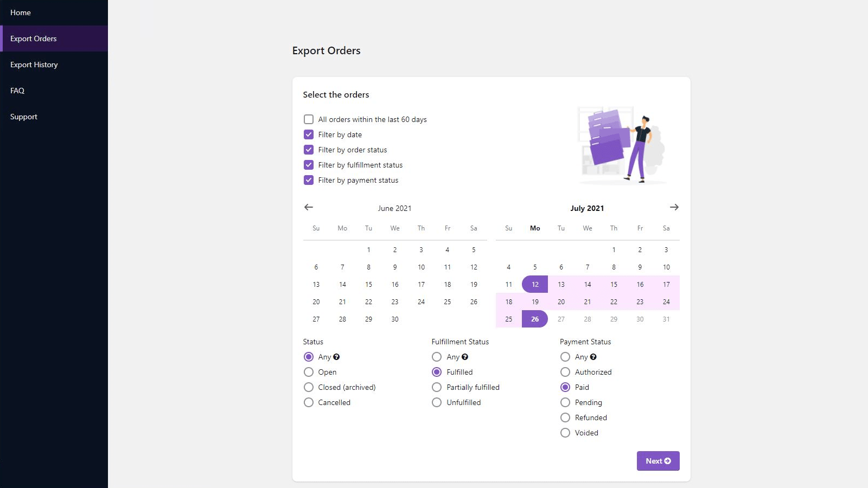Pick the Voided payment option
The image size is (868, 488).
(565, 433)
